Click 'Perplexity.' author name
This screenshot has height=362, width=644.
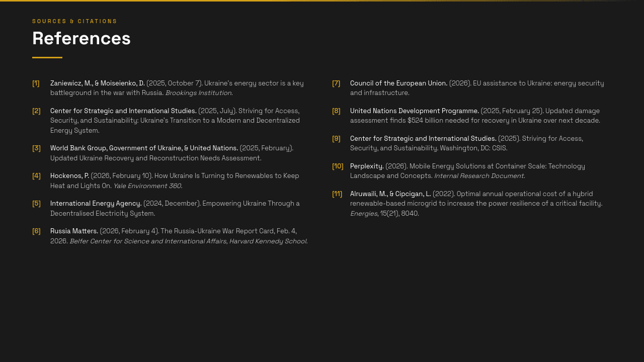pyautogui.click(x=367, y=166)
